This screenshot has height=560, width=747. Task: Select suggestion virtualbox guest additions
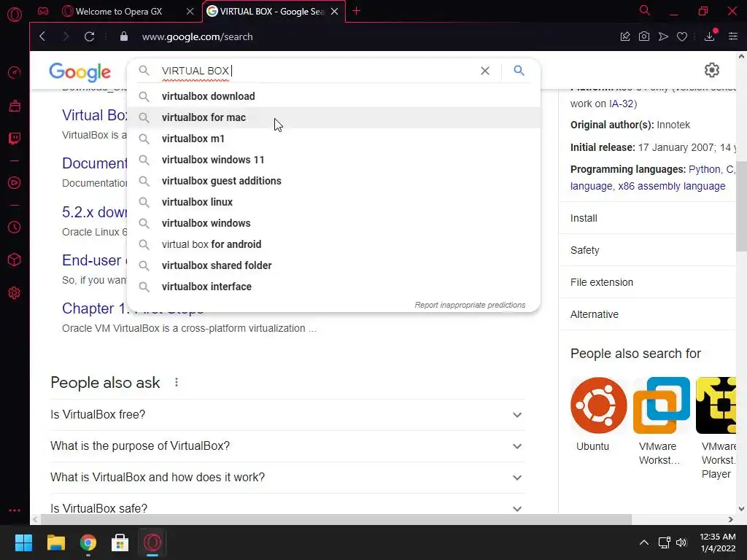333,181
